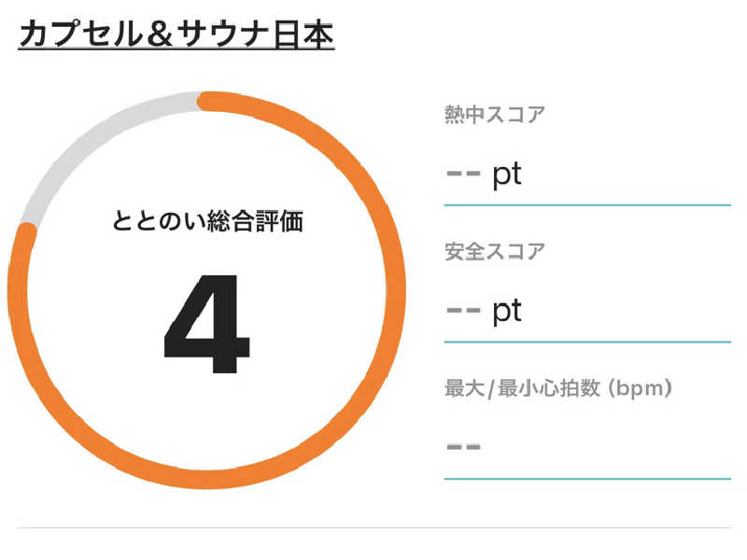747x560 pixels.
Task: Click the teal underline below heart rate field
Action: point(587,479)
